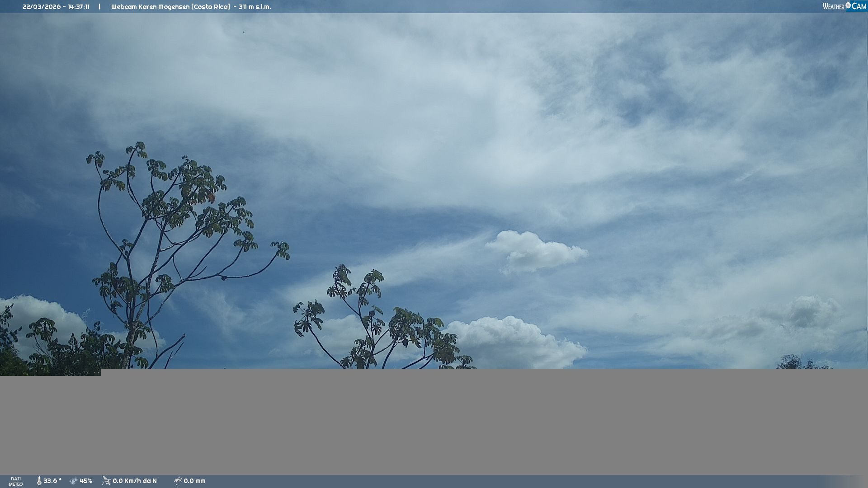
Task: Click the thermometer temperature icon
Action: point(39,481)
